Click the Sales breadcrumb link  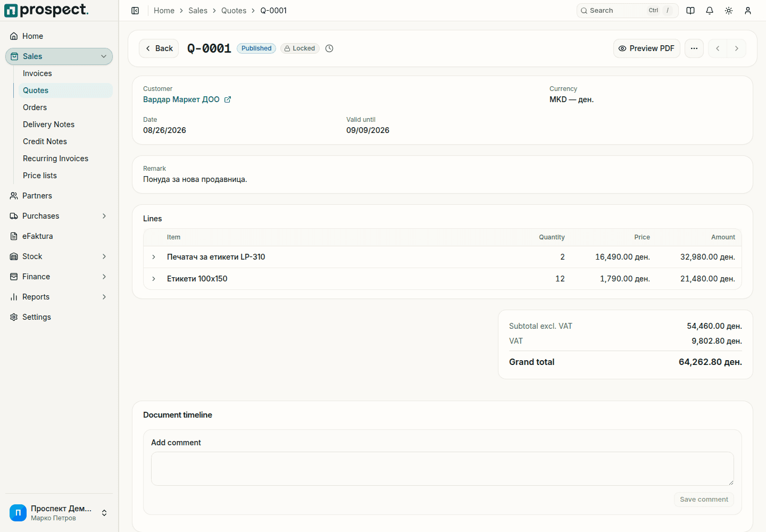198,11
